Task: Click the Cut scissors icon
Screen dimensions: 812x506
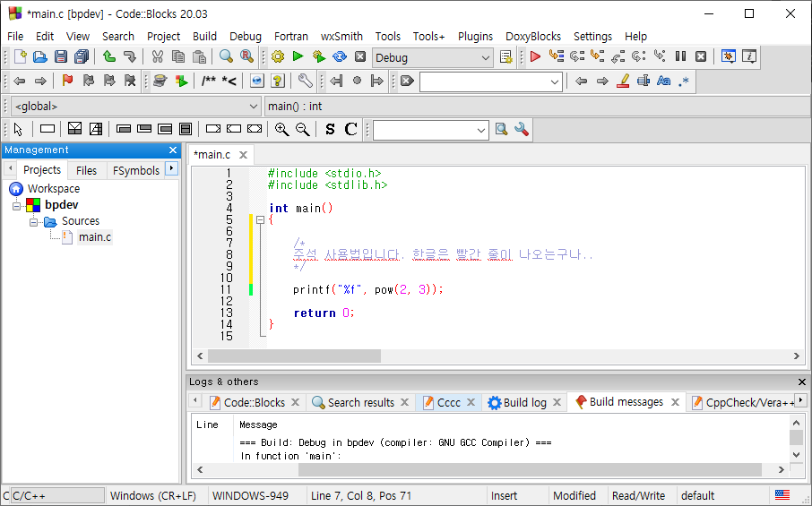Action: [x=158, y=56]
